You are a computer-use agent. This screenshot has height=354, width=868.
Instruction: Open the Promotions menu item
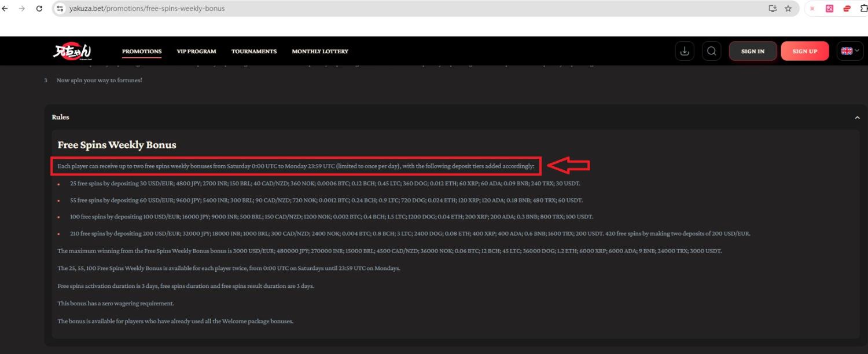[142, 52]
